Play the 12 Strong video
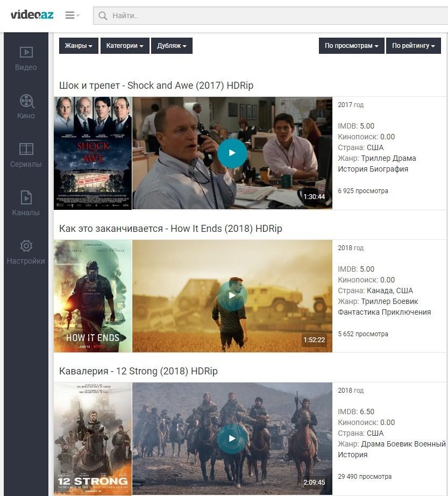Image resolution: width=448 pixels, height=496 pixels. (x=232, y=439)
